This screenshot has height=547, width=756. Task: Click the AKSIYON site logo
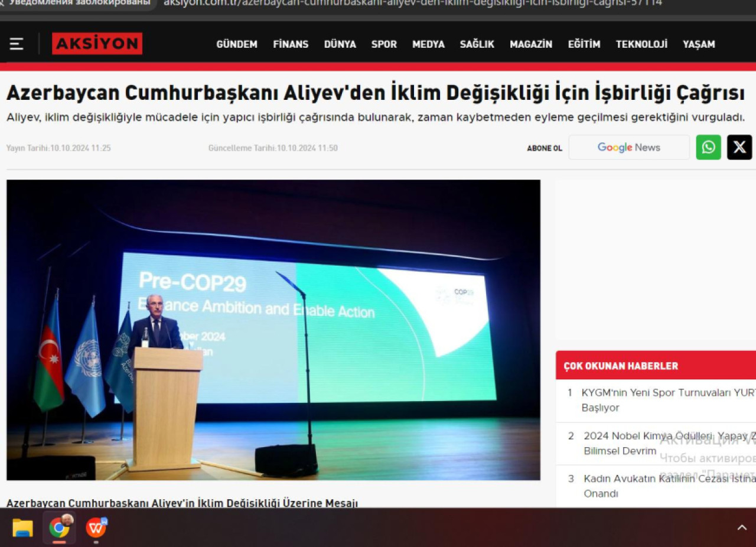[x=97, y=44]
